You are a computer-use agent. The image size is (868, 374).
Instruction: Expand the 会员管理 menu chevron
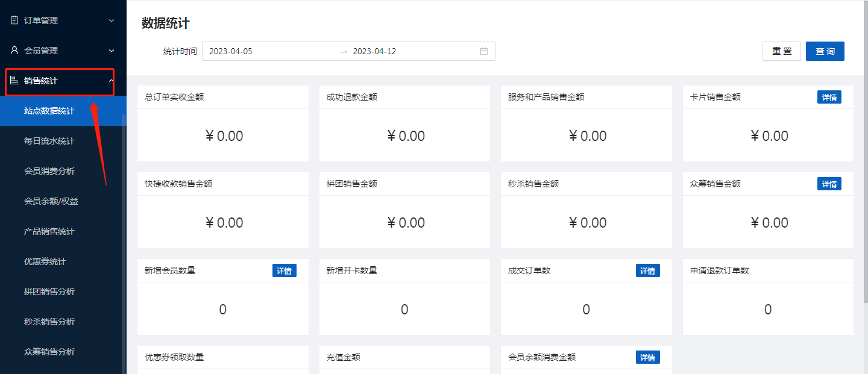[111, 51]
